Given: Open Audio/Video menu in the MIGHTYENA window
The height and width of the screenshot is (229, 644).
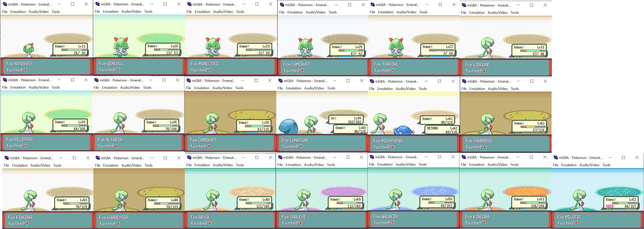Looking at the screenshot, I should tap(406, 89).
